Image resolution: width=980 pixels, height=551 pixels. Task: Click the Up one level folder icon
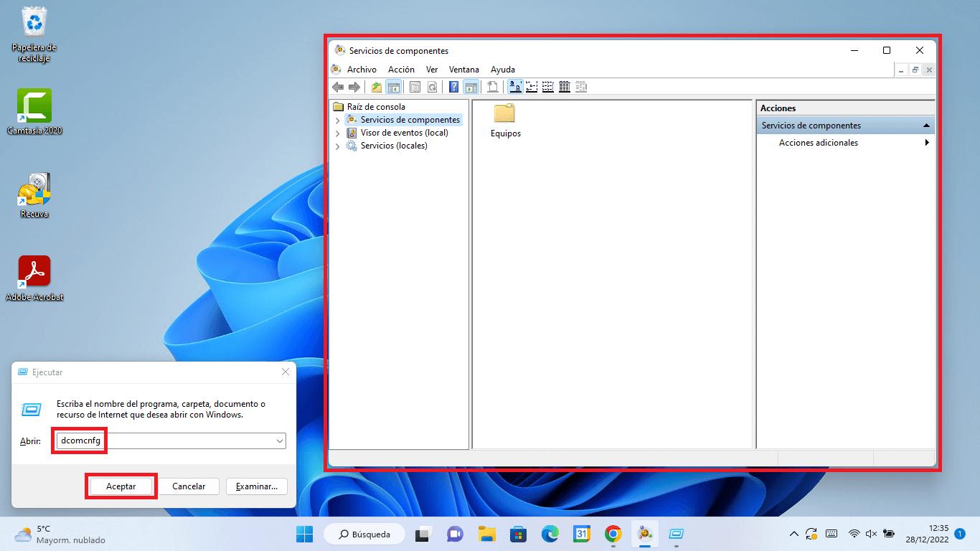(x=377, y=87)
